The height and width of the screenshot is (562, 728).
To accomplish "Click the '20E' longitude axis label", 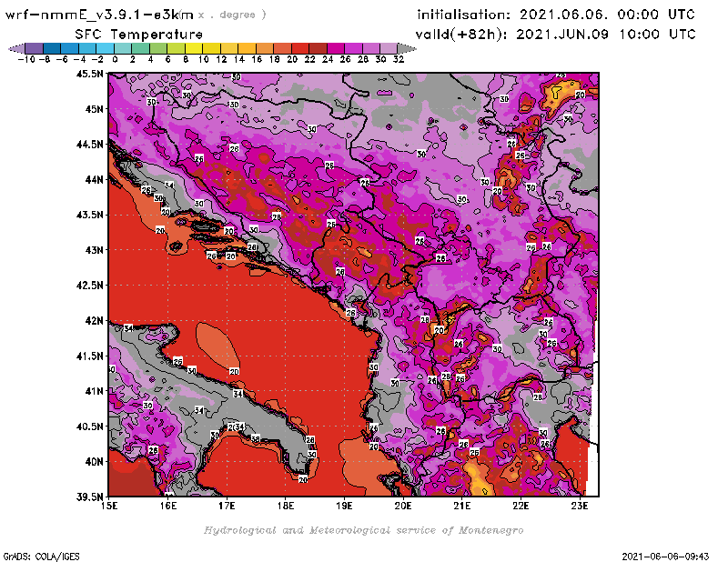I will pyautogui.click(x=403, y=506).
